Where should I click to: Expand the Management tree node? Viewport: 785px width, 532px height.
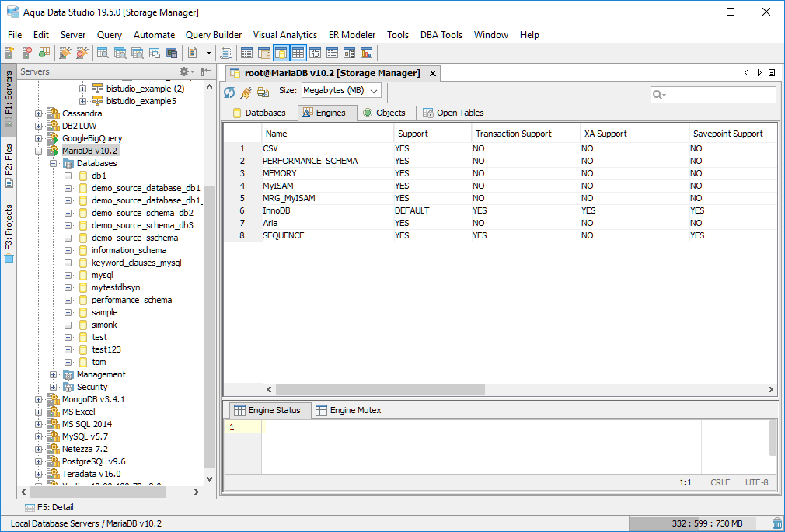point(54,374)
